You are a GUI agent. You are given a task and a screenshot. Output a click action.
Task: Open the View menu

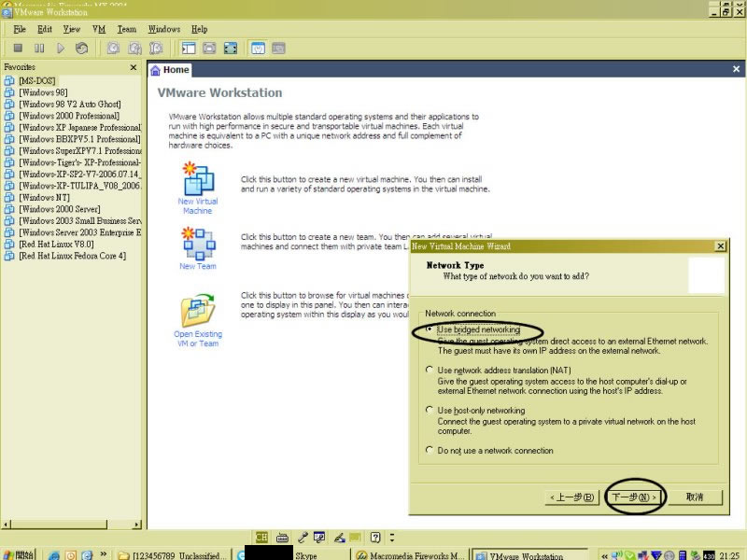coord(72,29)
